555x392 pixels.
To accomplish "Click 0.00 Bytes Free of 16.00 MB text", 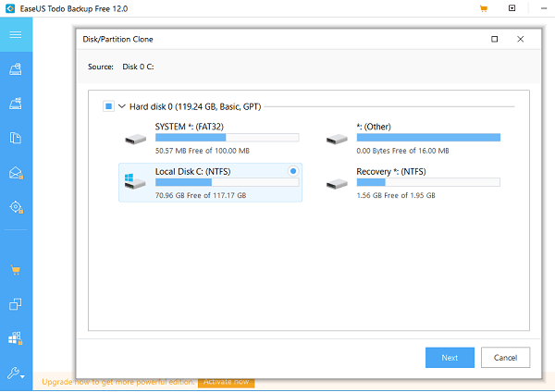I will click(402, 151).
